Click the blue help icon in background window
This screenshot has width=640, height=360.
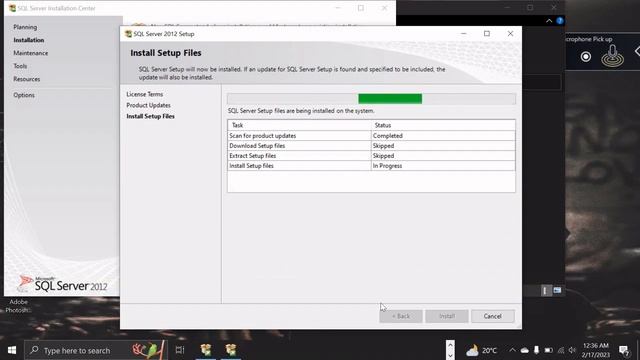point(560,21)
